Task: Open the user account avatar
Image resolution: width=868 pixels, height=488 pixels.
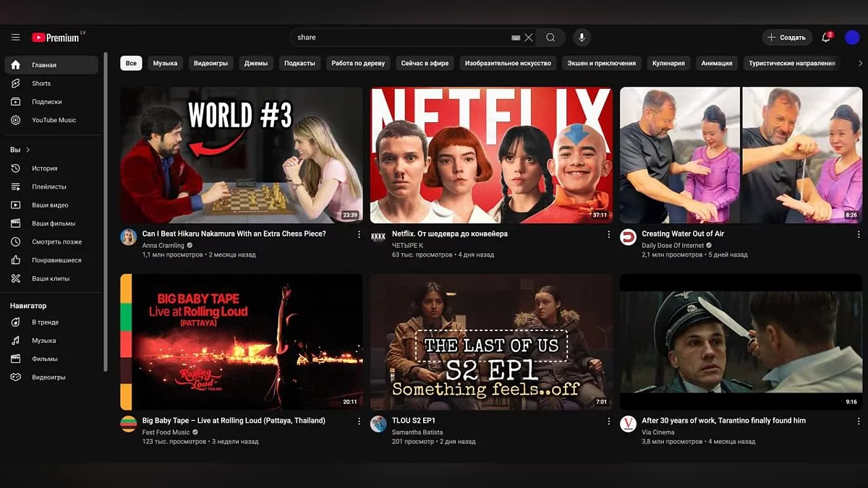Action: [852, 38]
